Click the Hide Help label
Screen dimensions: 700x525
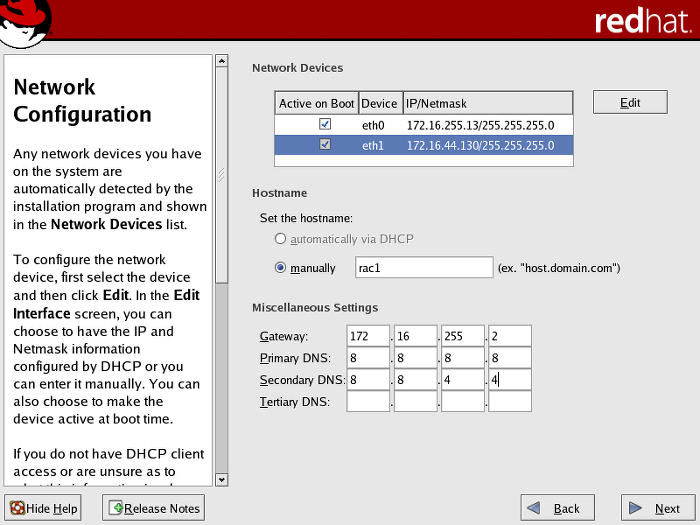(51, 508)
